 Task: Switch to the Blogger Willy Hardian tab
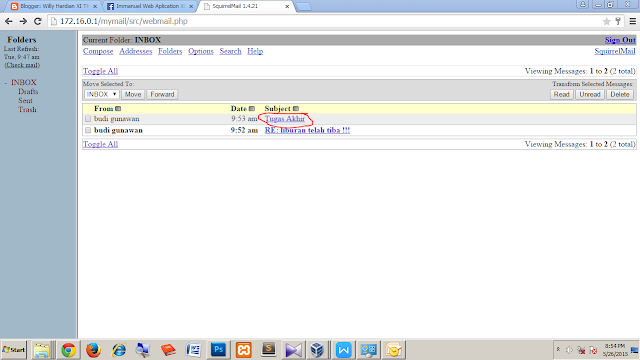[x=54, y=7]
